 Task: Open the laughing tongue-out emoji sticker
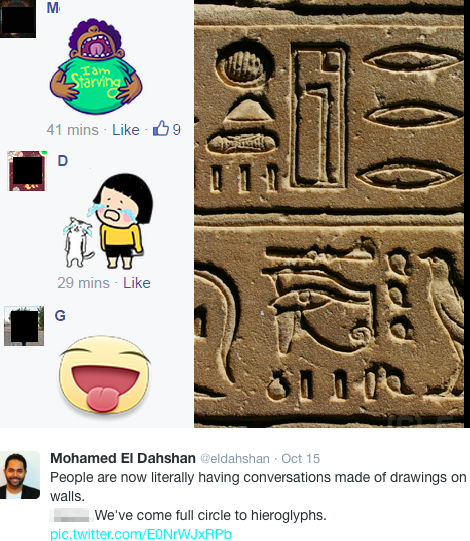[105, 374]
